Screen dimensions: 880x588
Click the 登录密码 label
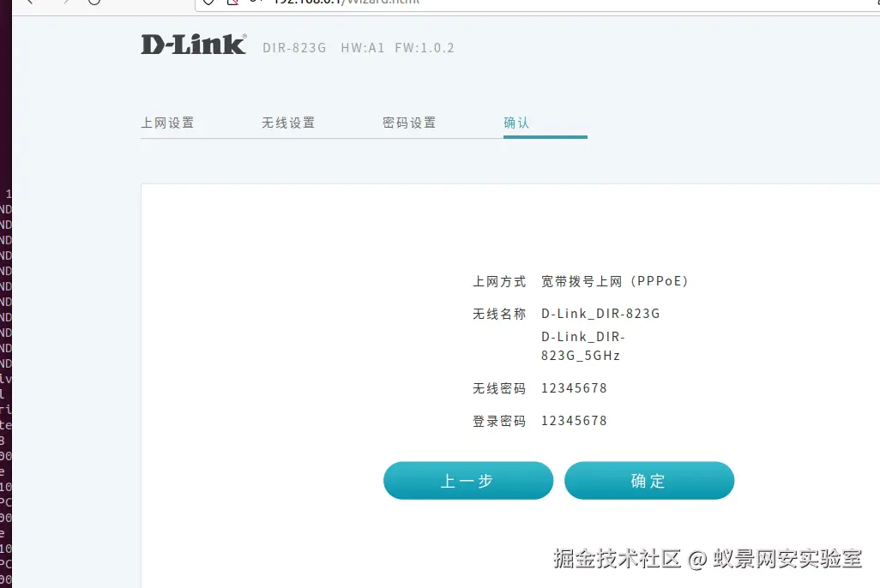[499, 422]
